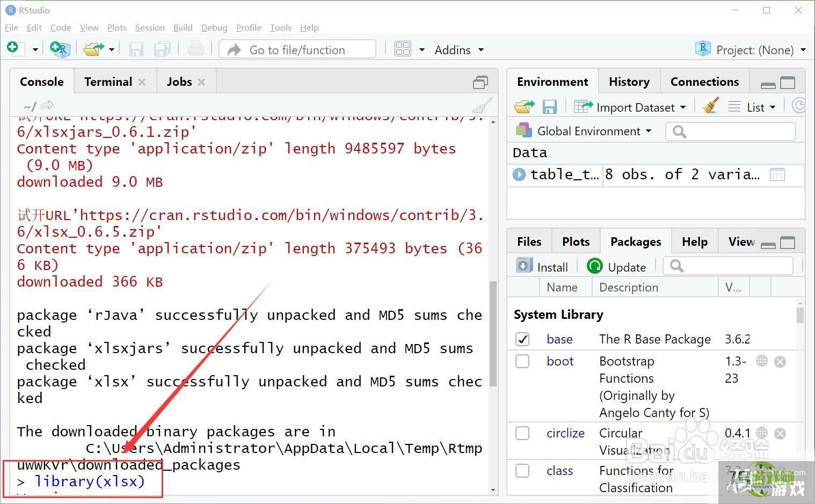
Task: Open the Project: (None) menu
Action: click(750, 50)
